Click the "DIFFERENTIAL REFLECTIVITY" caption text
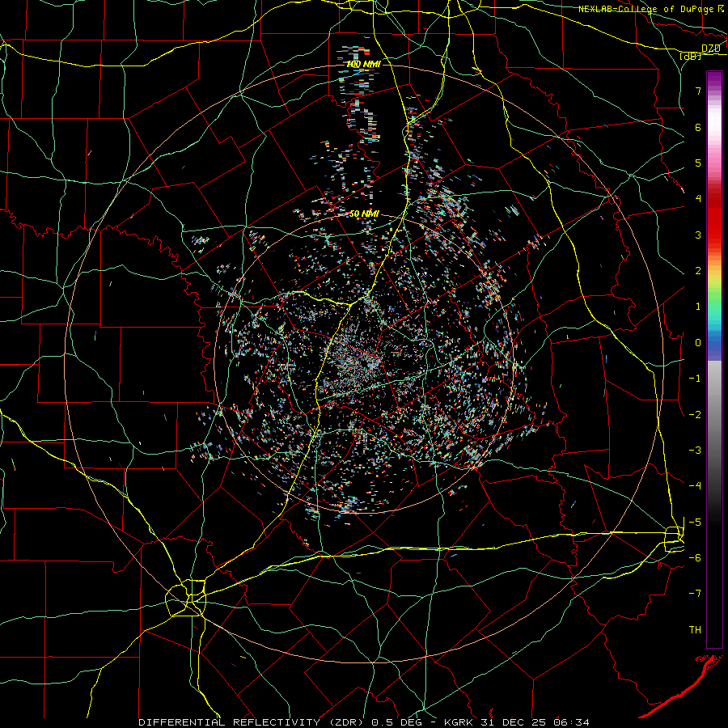Viewport: 728px width, 728px height. [x=230, y=722]
